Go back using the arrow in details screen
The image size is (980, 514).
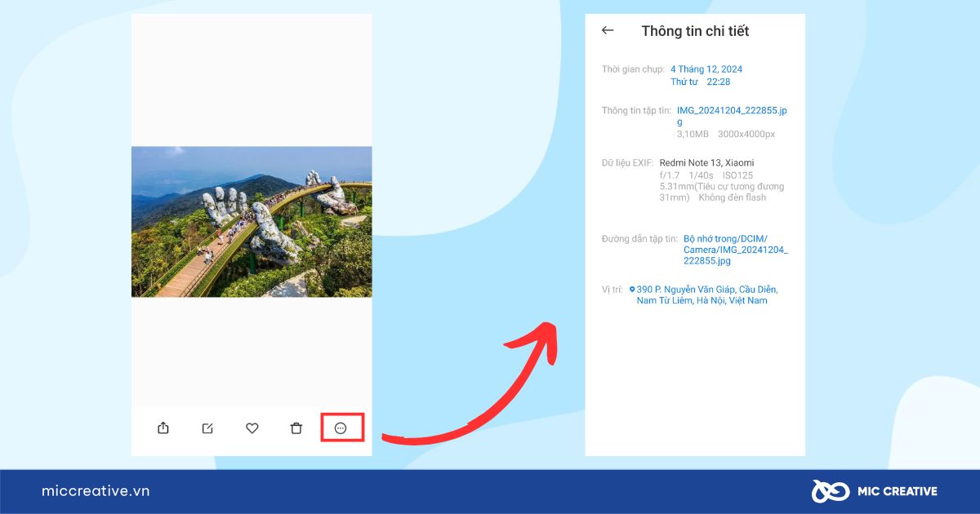pyautogui.click(x=607, y=30)
